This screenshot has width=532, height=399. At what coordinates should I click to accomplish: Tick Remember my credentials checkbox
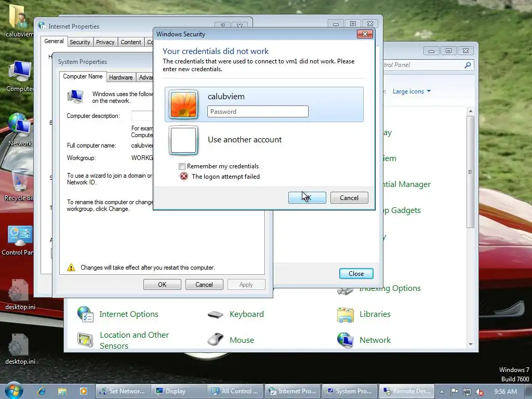pos(182,166)
